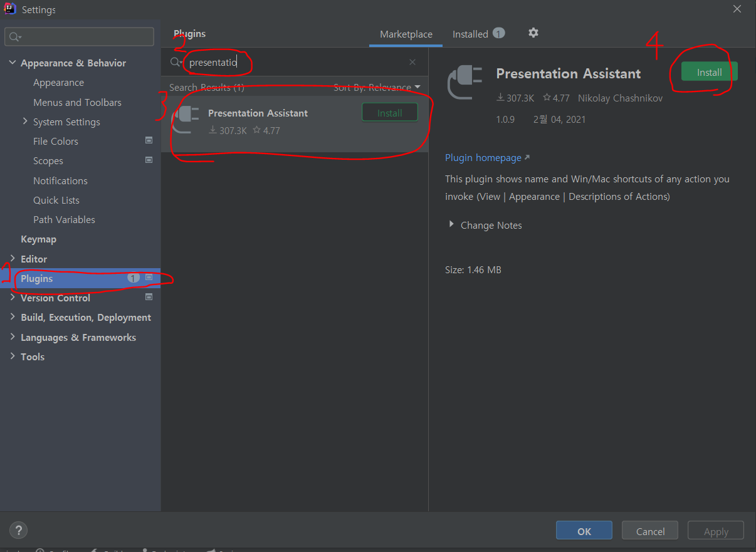Click the project-level icon next to Scopes

click(x=149, y=160)
